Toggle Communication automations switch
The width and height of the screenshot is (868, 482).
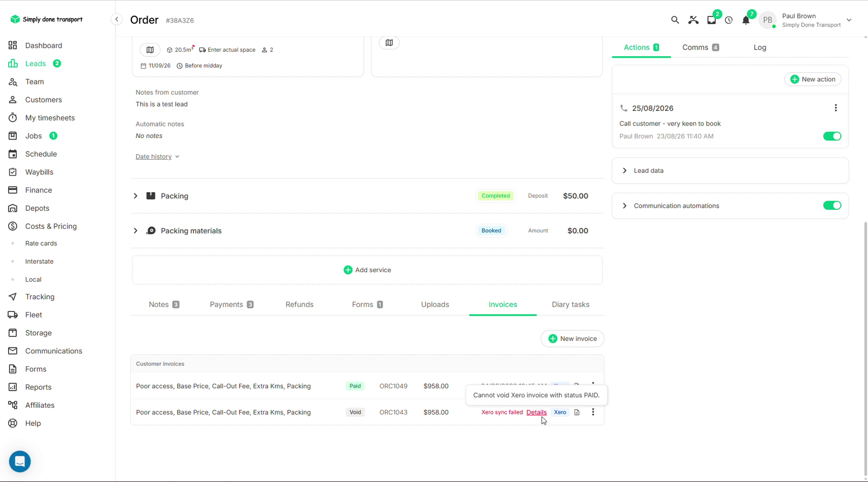click(832, 205)
